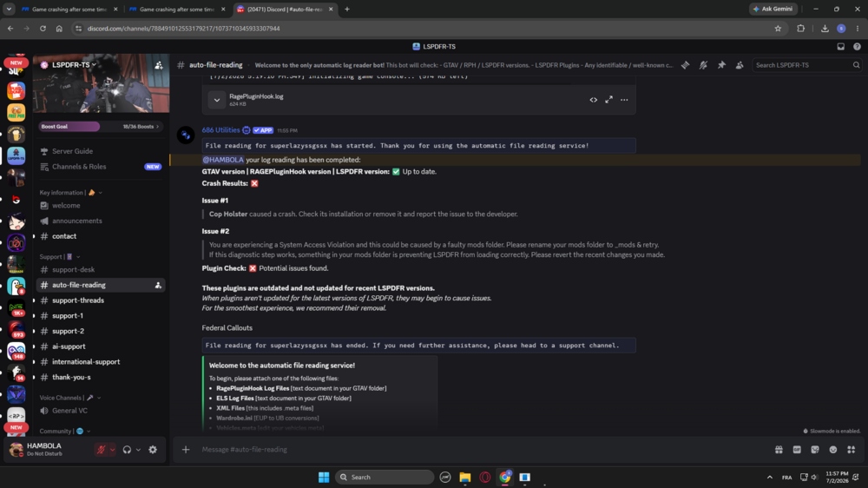Open headphone output options dropdown arrow
Screen dimensions: 868x488
click(138, 450)
